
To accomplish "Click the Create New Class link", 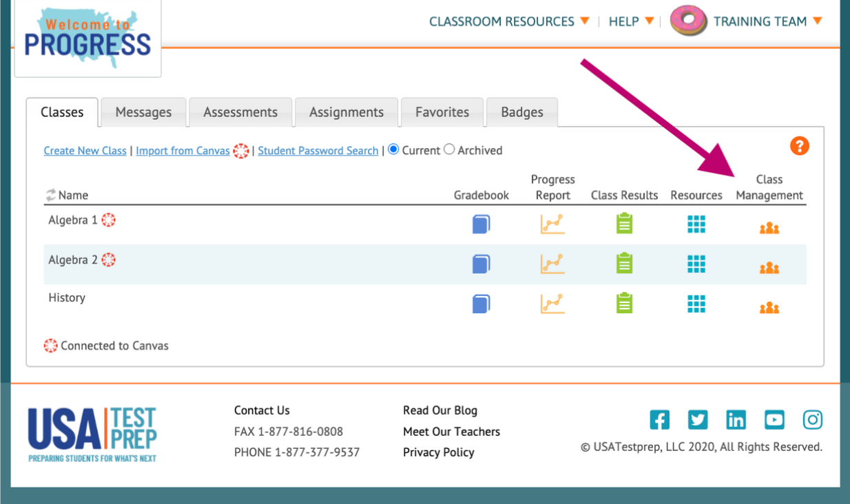I will coord(85,151).
